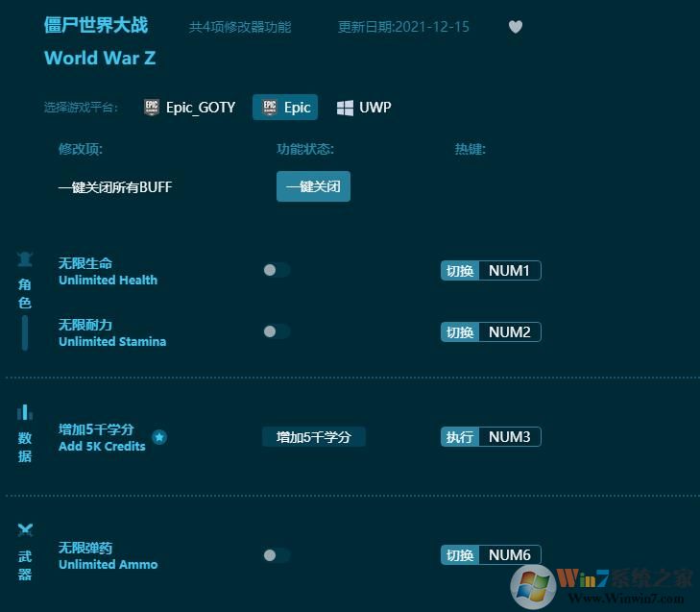Click the 无限弹药 Unlimited Ammo label
This screenshot has height=612, width=700.
pos(109,555)
